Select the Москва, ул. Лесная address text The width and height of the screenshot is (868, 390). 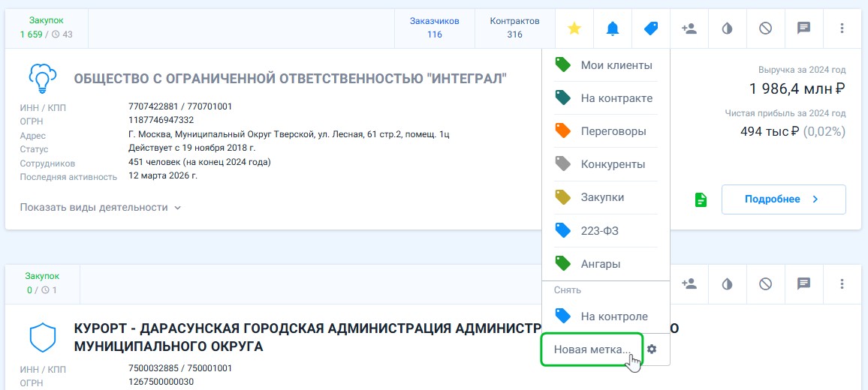click(288, 134)
